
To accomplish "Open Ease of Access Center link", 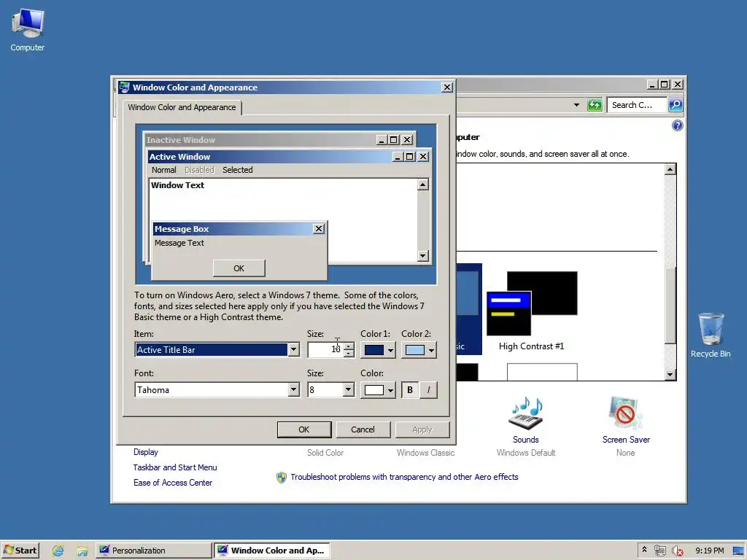I will [173, 483].
